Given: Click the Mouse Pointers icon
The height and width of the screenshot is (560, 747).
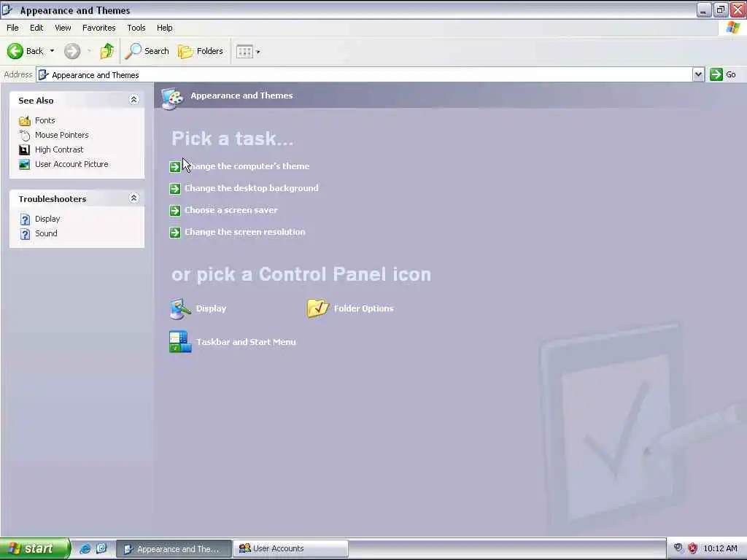Looking at the screenshot, I should tap(24, 135).
